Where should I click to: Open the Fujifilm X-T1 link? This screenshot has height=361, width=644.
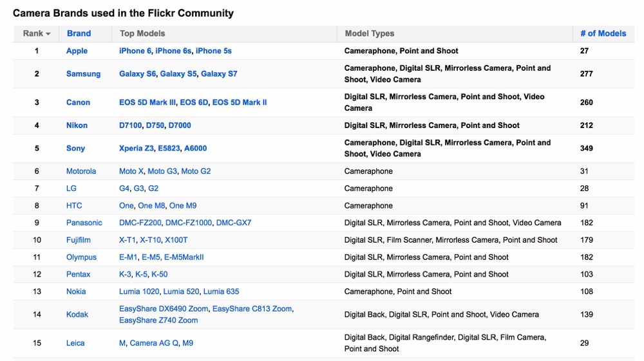coord(128,241)
